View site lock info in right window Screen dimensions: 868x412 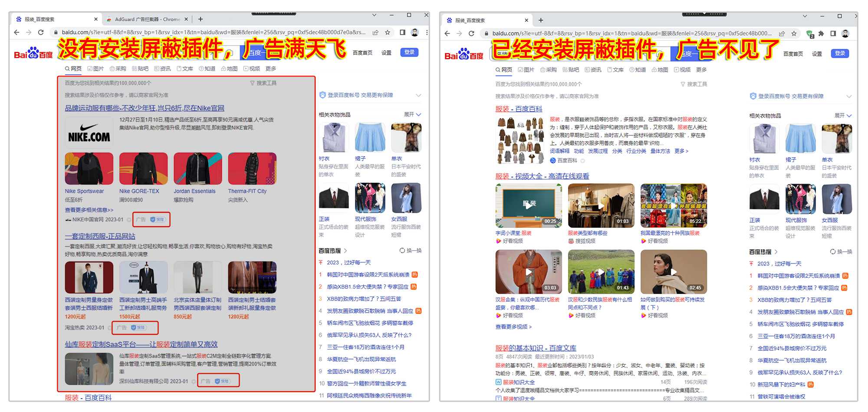486,33
